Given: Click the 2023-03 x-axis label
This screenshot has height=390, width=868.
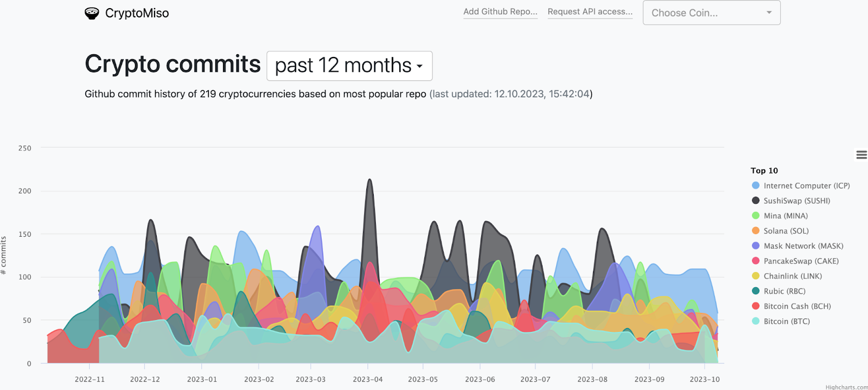Looking at the screenshot, I should (310, 379).
